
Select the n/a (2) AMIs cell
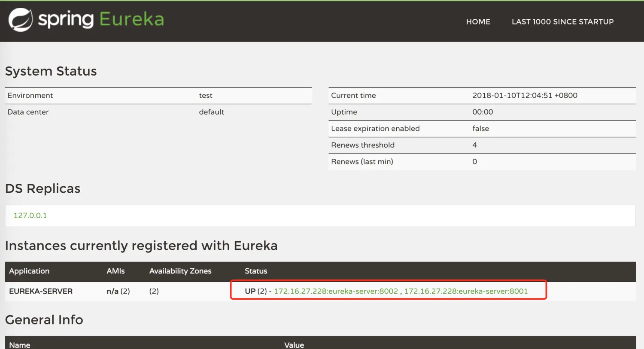(x=118, y=291)
